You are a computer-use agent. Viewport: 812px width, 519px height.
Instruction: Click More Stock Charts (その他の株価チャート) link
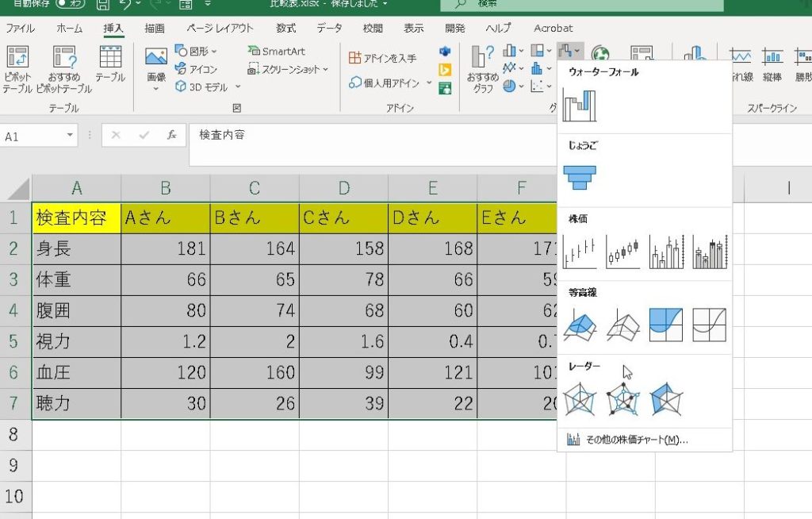[625, 440]
